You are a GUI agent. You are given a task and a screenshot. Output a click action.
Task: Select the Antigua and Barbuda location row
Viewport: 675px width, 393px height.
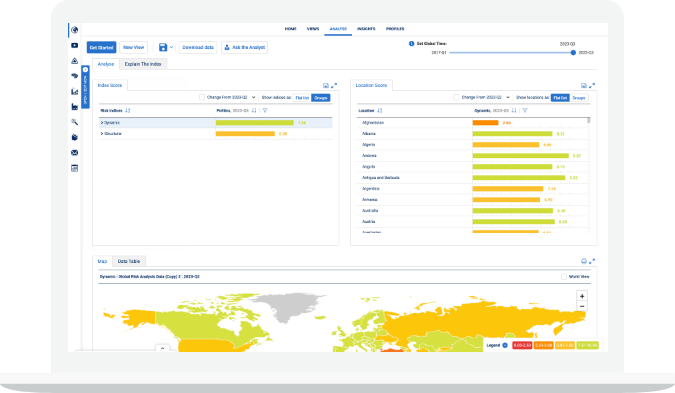472,178
